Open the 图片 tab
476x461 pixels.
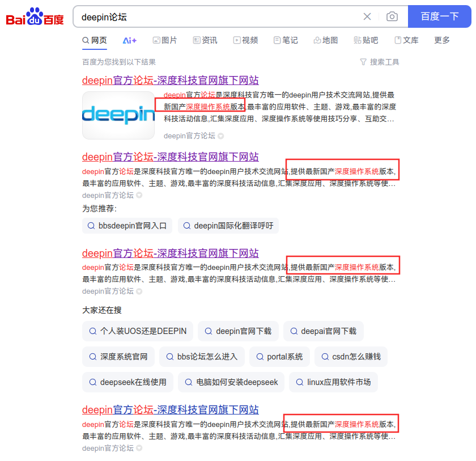[x=165, y=40]
